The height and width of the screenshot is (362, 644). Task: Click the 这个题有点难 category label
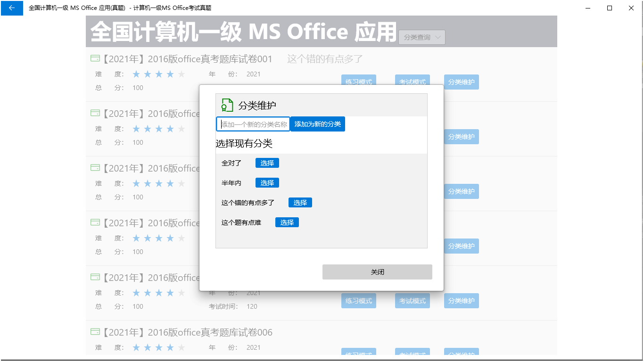[x=241, y=222]
